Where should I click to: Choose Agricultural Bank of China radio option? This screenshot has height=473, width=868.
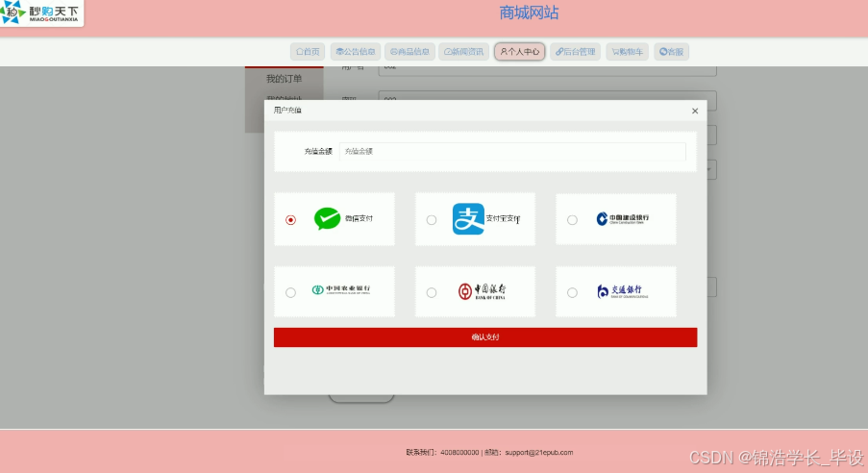[290, 292]
